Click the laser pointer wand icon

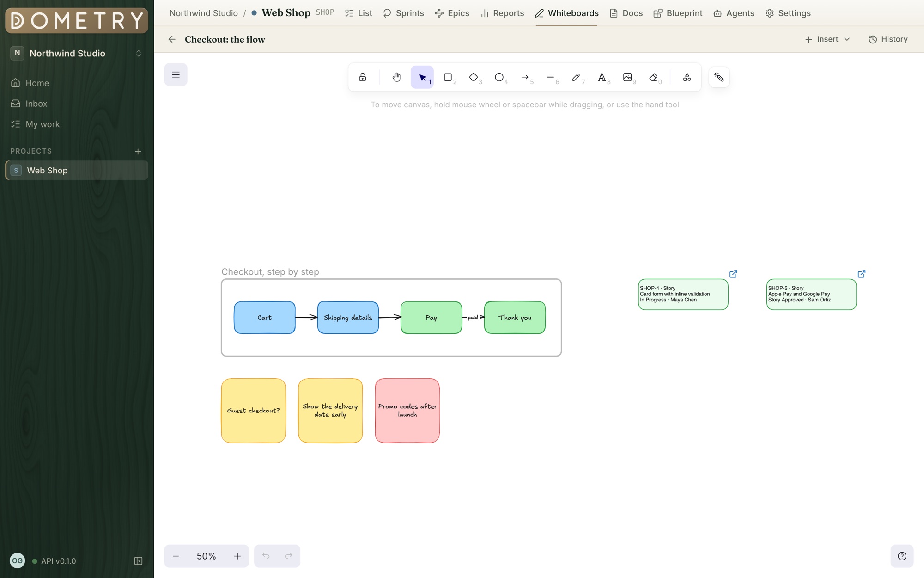[719, 77]
